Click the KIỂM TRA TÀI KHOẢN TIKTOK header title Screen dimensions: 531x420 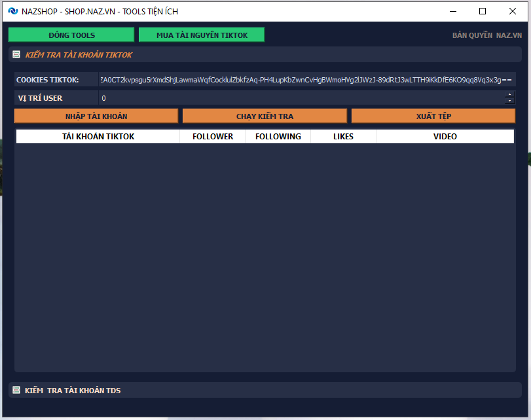tap(79, 55)
